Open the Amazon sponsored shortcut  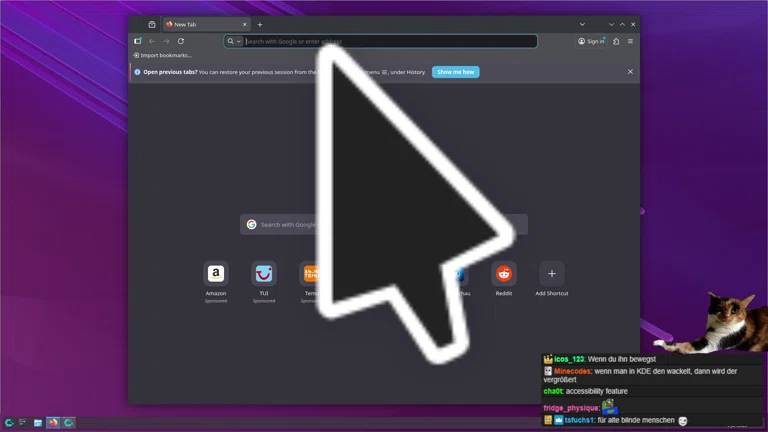(x=216, y=274)
